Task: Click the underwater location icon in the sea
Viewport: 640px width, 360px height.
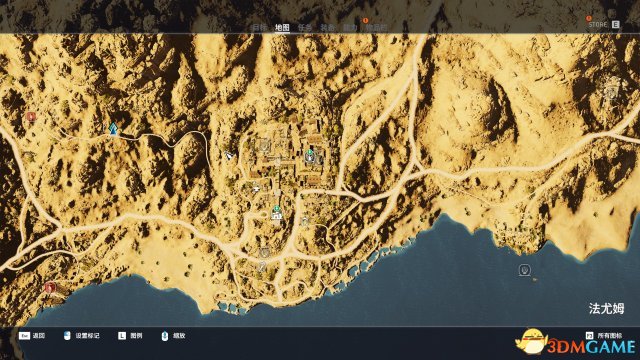Action: tap(524, 270)
